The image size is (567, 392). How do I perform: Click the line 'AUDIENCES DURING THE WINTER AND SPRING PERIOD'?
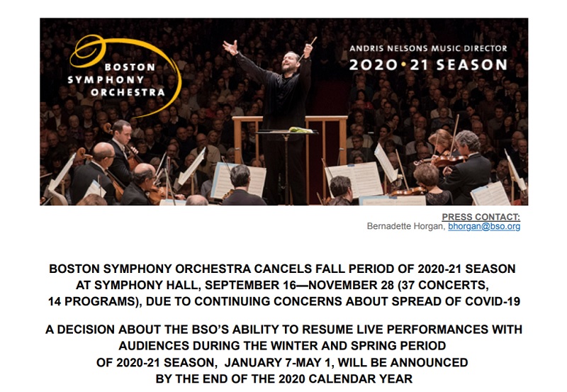pos(282,346)
